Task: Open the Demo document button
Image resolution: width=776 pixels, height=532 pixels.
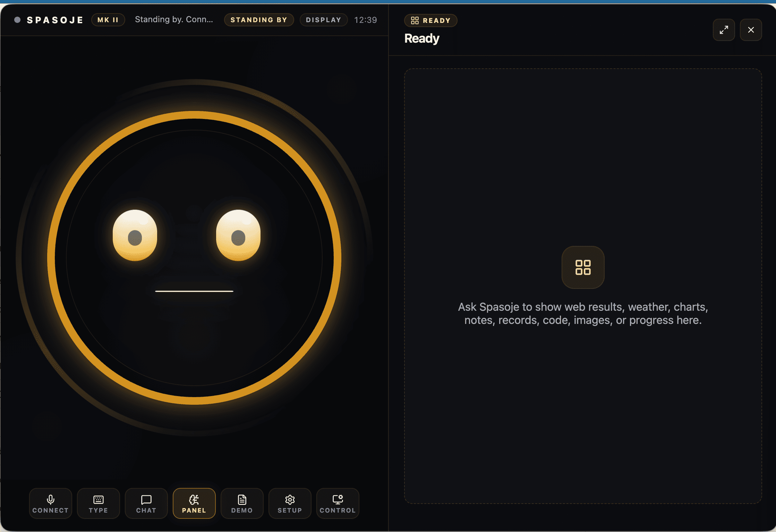Action: (x=242, y=503)
